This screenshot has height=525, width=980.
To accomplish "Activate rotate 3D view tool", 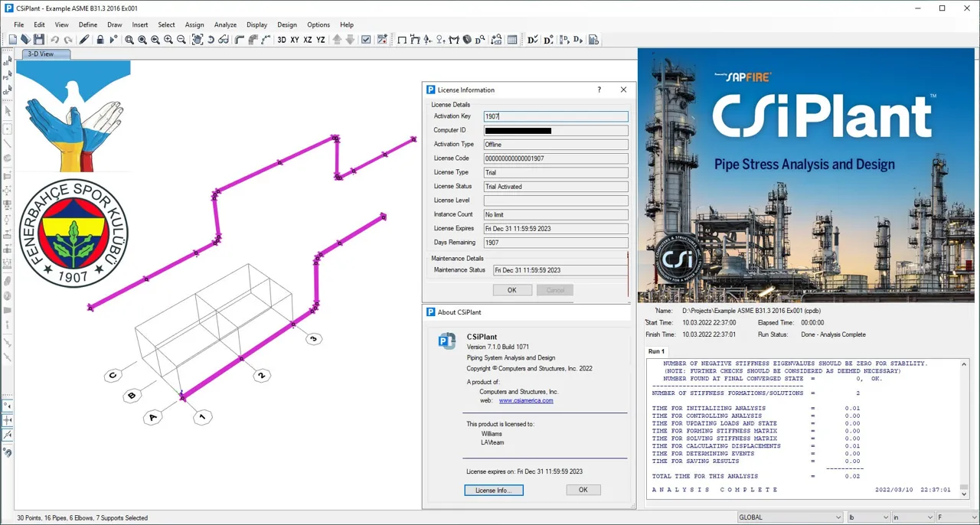I will coord(211,40).
